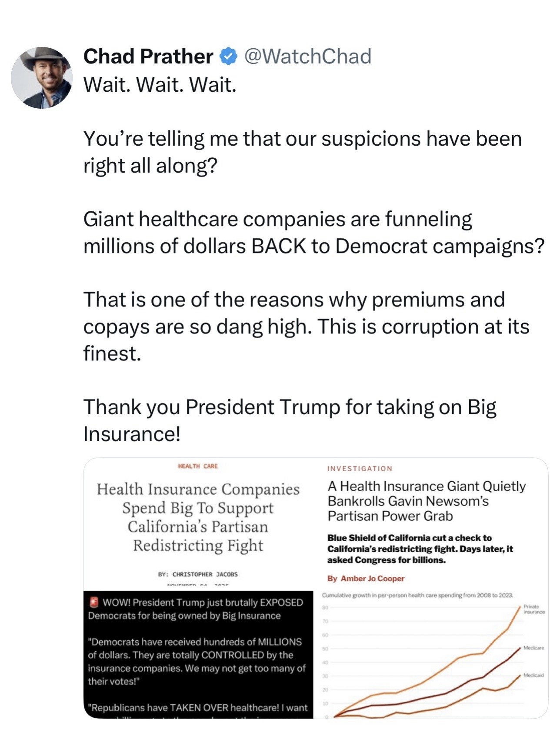Open the Health Insurance Companies Spend Big article
560x756 pixels.
198,517
